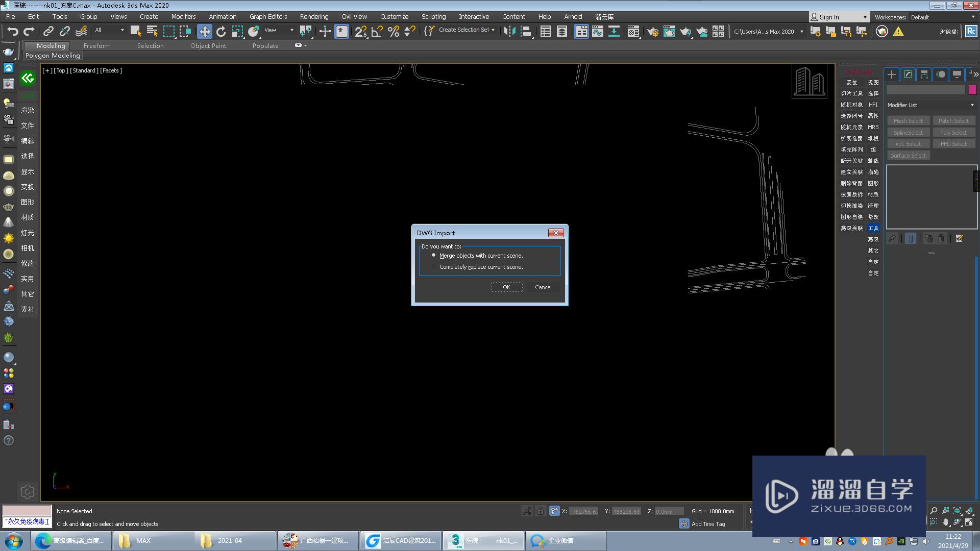
Task: Click OK to confirm DWG import
Action: coord(507,287)
